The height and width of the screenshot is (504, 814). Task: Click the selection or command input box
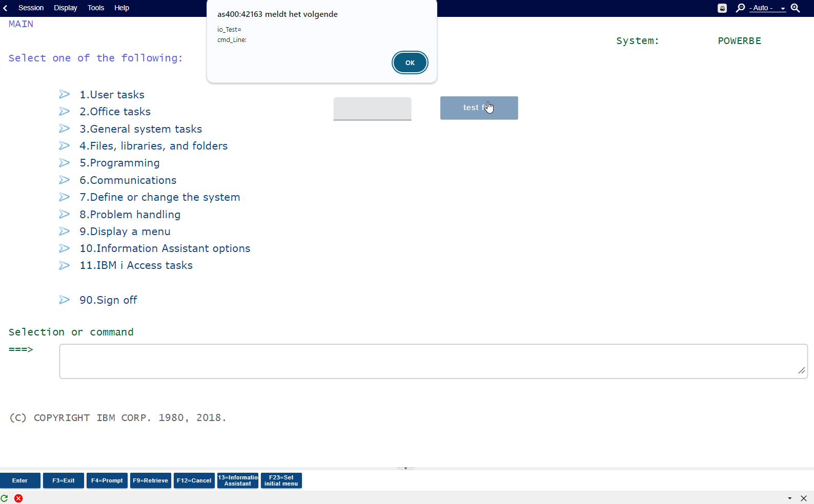433,362
